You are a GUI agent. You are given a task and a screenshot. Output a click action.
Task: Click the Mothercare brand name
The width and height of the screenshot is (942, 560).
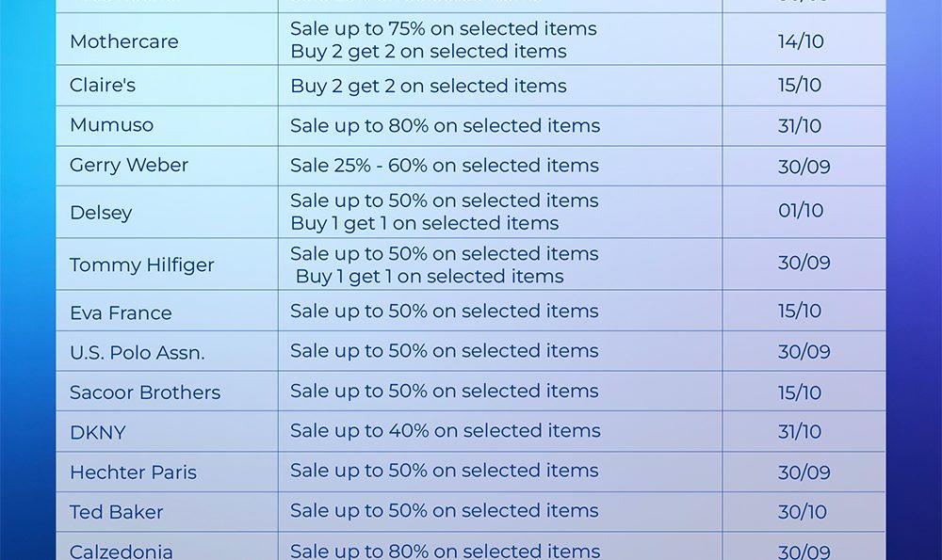(123, 41)
